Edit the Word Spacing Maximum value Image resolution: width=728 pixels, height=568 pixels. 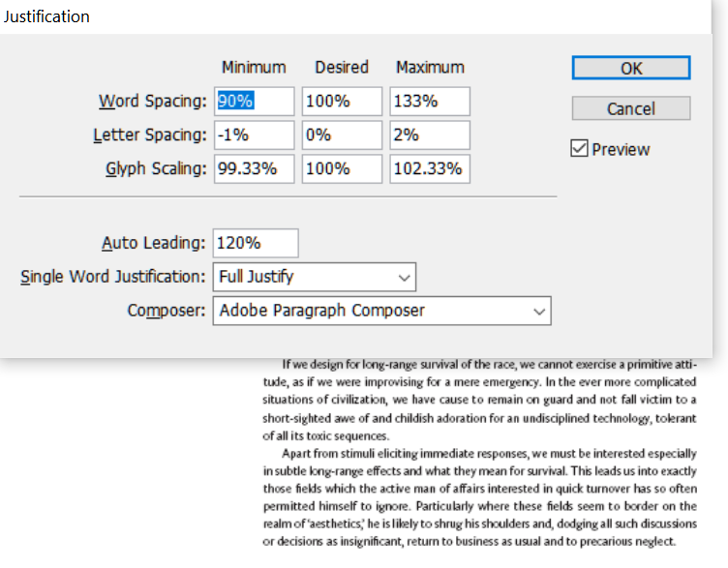click(x=430, y=102)
